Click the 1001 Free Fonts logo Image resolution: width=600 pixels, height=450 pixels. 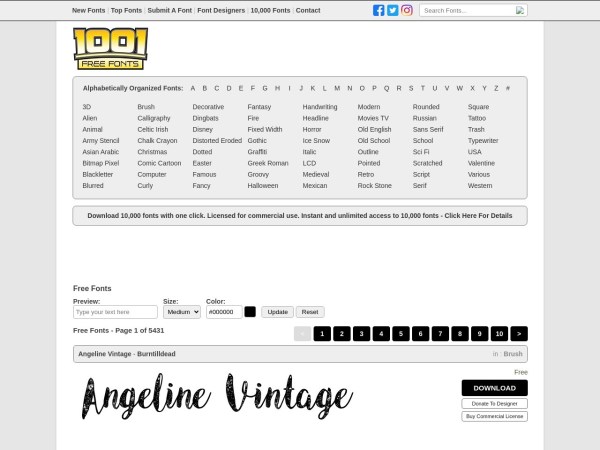coord(110,49)
